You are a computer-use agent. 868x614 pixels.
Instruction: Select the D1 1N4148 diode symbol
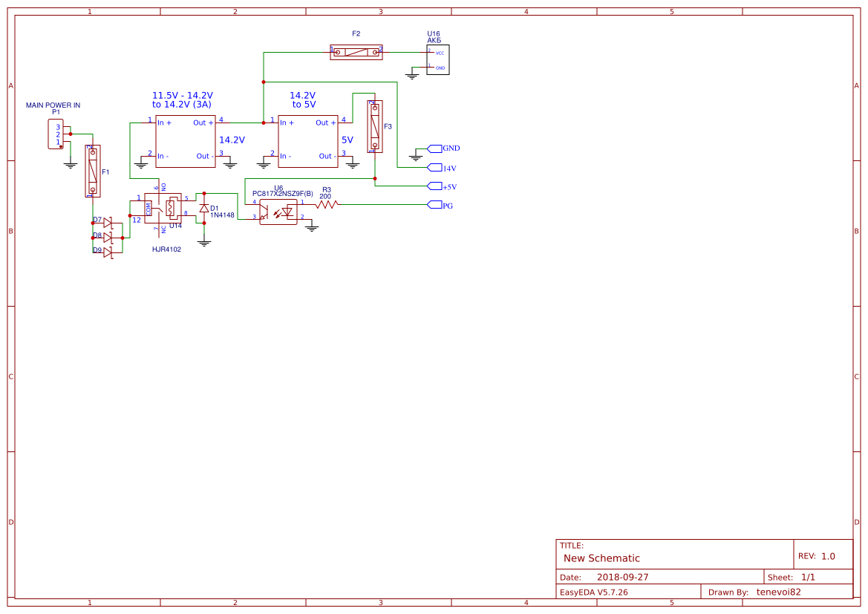204,208
